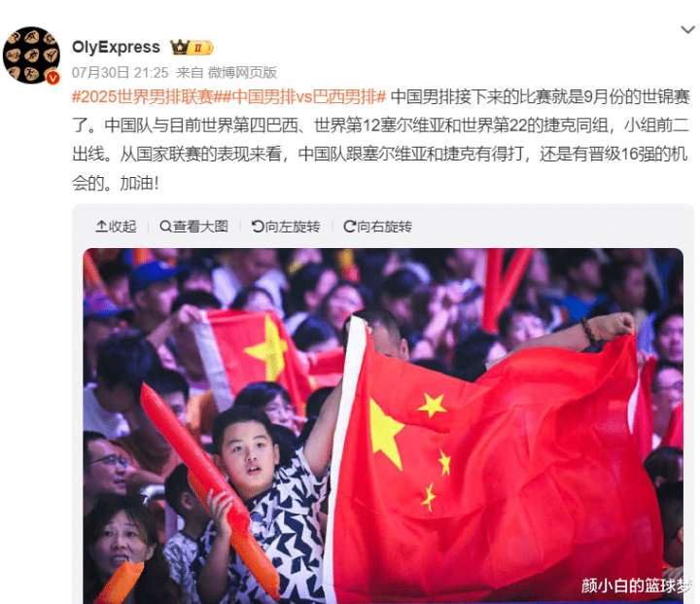The height and width of the screenshot is (604, 700).
Task: Click the magnifier icon for 查看大图
Action: point(165,227)
